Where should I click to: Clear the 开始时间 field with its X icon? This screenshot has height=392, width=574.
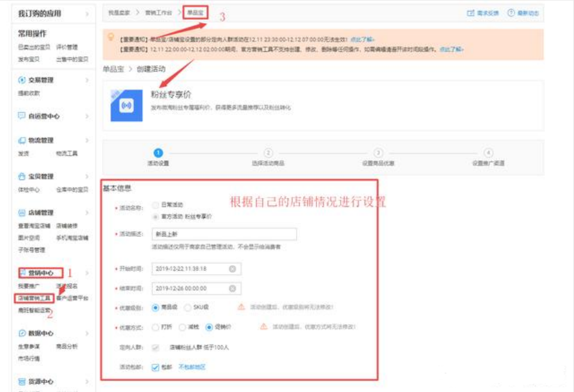click(x=232, y=269)
